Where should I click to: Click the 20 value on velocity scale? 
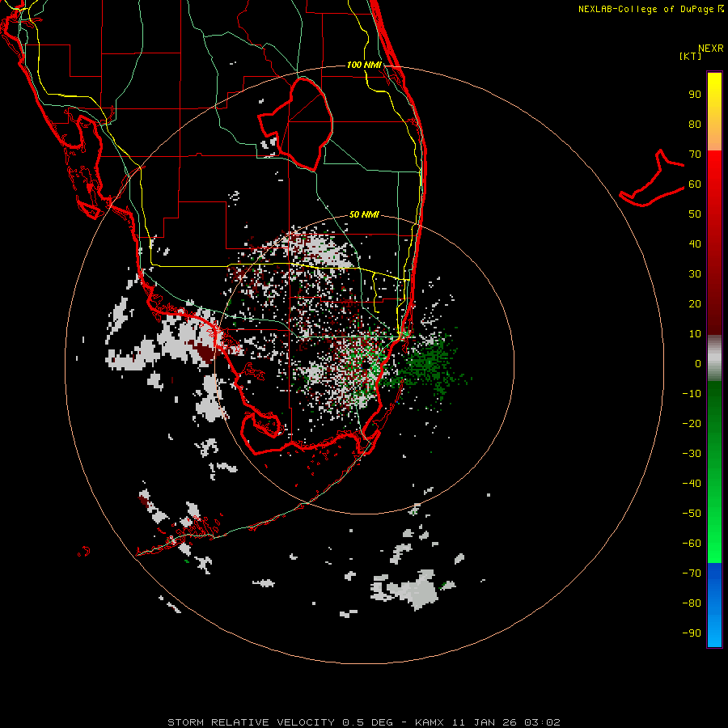click(695, 303)
